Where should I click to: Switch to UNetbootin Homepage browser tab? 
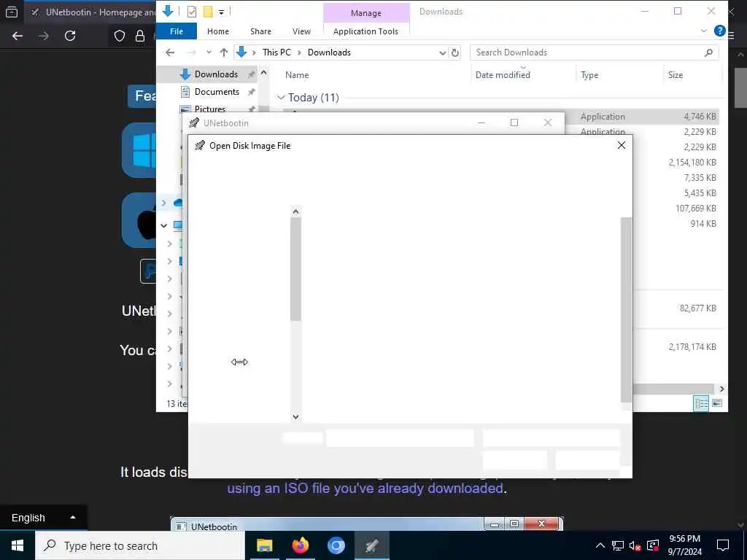click(90, 12)
